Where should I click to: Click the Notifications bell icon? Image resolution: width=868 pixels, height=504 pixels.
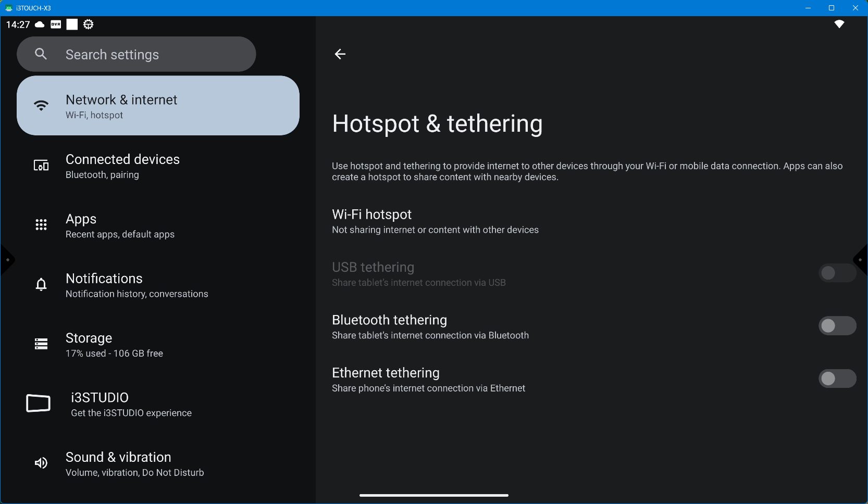tap(41, 285)
